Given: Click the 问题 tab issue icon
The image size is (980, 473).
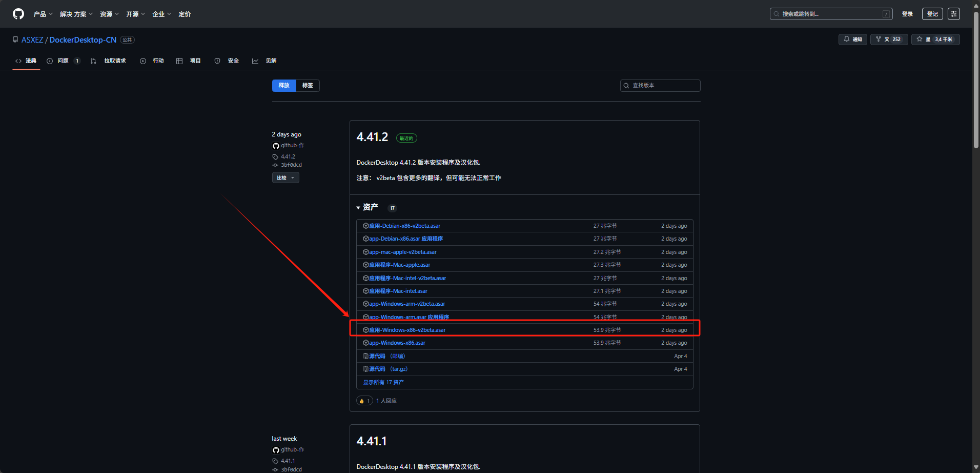Looking at the screenshot, I should click(x=50, y=61).
